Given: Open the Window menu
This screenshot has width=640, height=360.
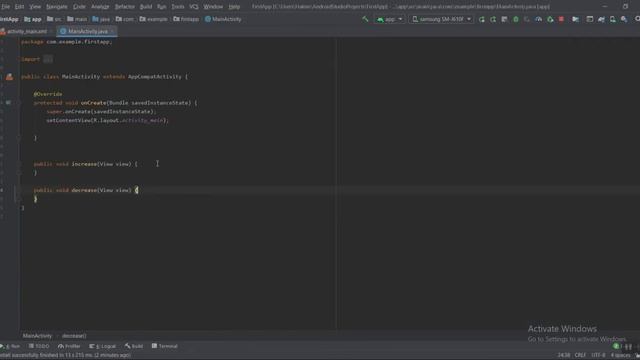Looking at the screenshot, I should (213, 7).
